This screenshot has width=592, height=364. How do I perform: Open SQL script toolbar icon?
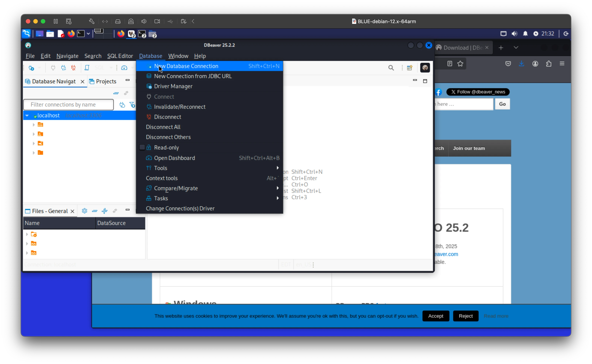[87, 68]
